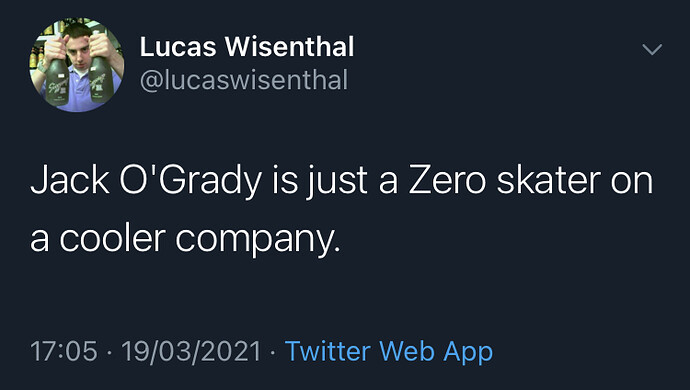Select the 19/03/2021 tweet date

tap(191, 351)
